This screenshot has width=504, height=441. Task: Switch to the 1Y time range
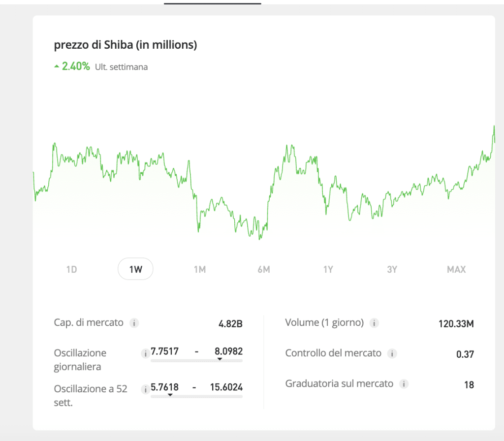click(x=328, y=269)
